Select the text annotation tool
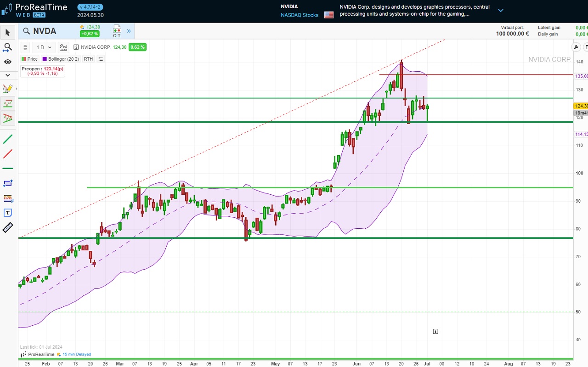Viewport: 588px width, 367px height. pos(8,213)
